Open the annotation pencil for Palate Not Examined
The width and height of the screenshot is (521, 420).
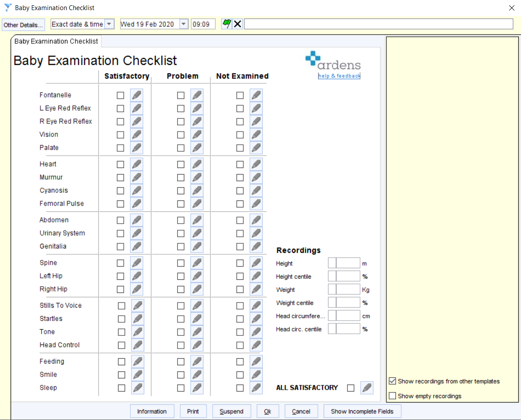tap(256, 148)
